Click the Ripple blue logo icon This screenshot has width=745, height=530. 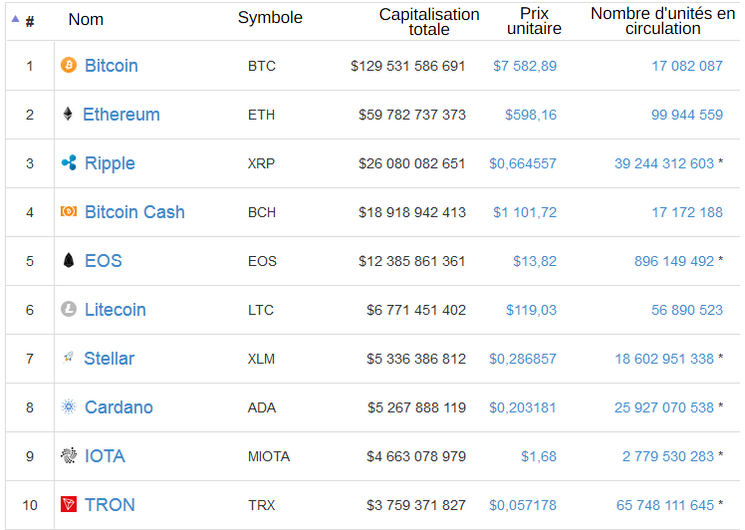pyautogui.click(x=68, y=163)
